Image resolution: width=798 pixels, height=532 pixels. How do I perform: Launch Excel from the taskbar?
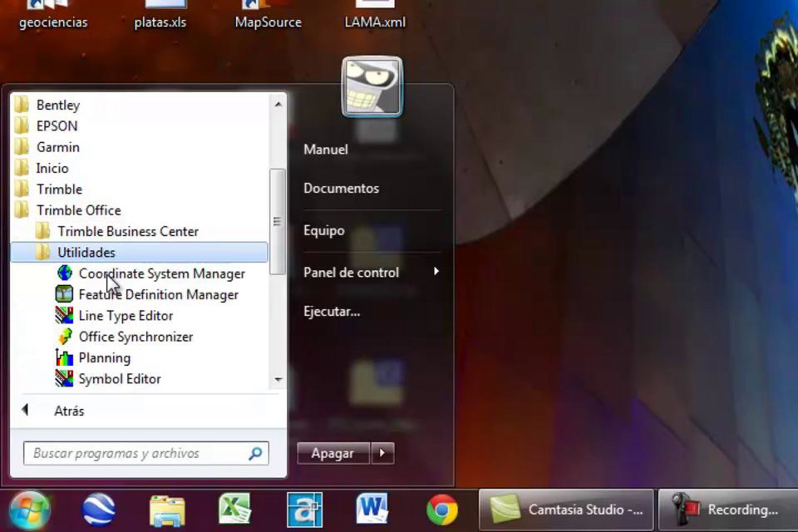click(235, 509)
